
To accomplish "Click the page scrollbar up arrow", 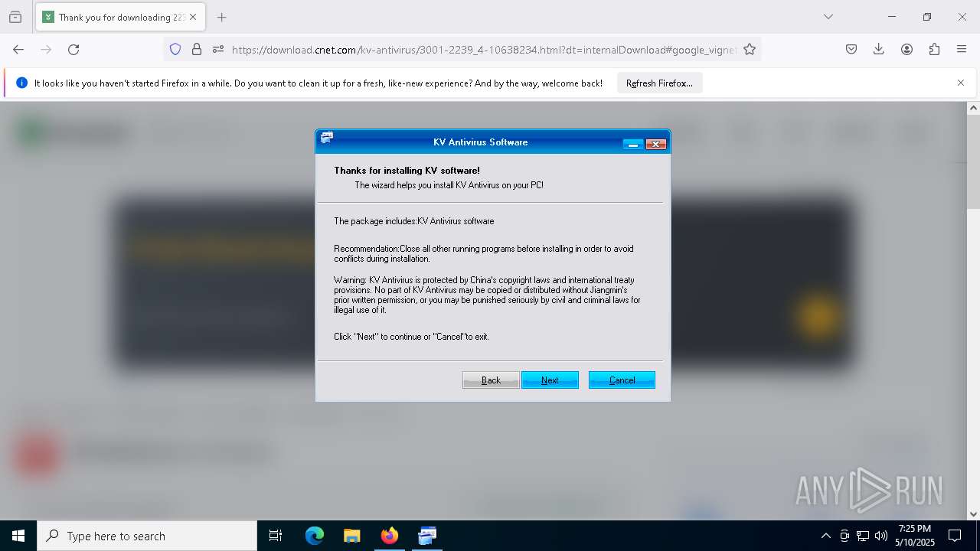I will click(x=973, y=108).
